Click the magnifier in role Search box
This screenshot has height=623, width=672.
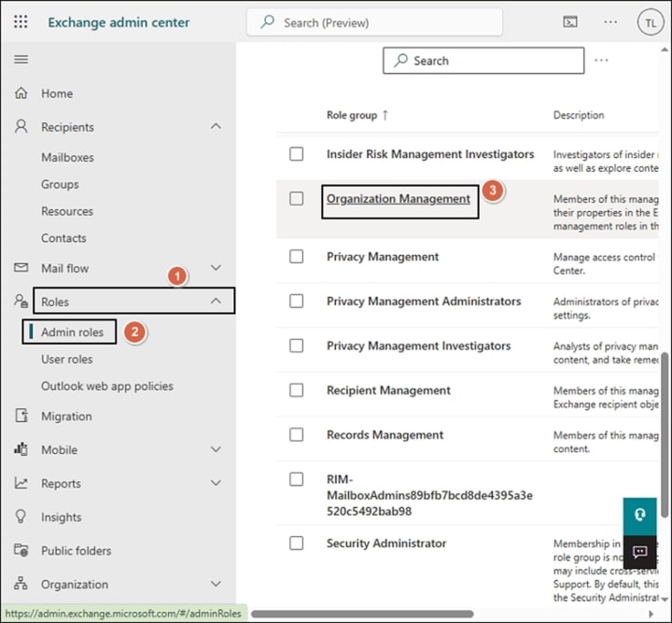(400, 61)
